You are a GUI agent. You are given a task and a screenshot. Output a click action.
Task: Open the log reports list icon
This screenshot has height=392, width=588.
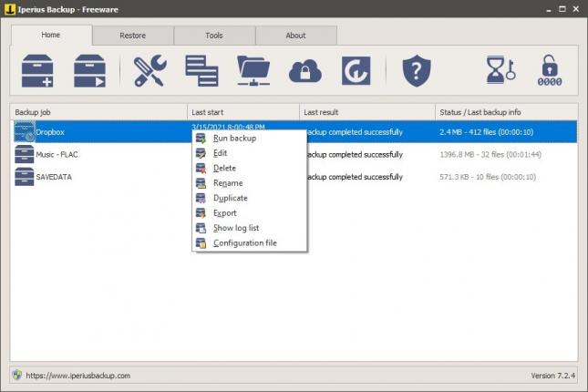point(201,70)
